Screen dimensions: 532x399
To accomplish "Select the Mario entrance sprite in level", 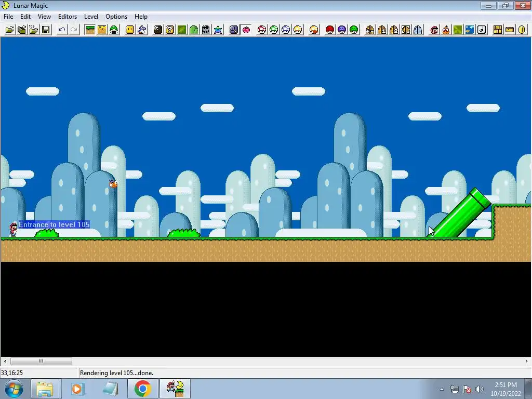I will tap(14, 229).
